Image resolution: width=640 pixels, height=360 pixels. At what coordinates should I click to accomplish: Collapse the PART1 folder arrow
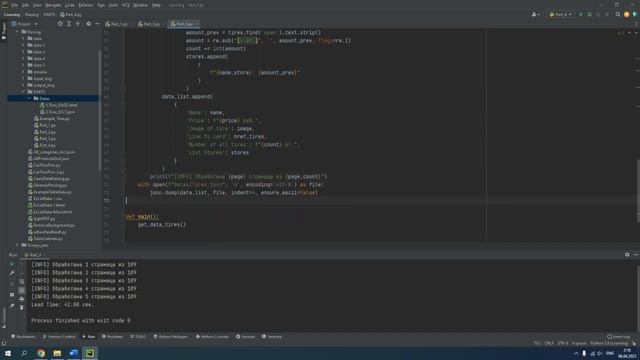(x=23, y=92)
